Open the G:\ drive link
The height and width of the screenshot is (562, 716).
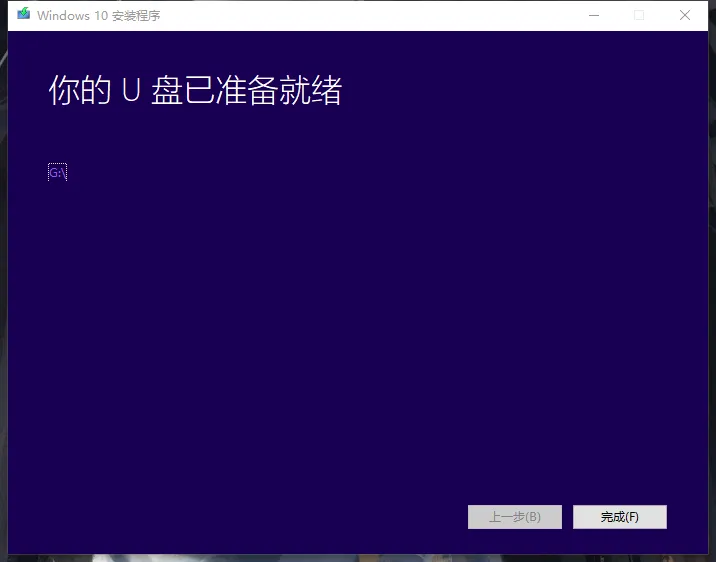(x=57, y=172)
